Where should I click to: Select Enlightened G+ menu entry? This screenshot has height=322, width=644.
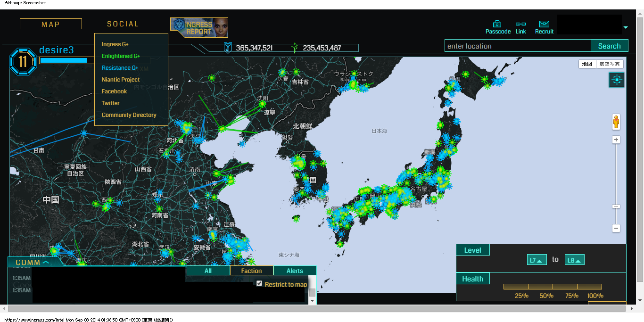[x=121, y=56]
